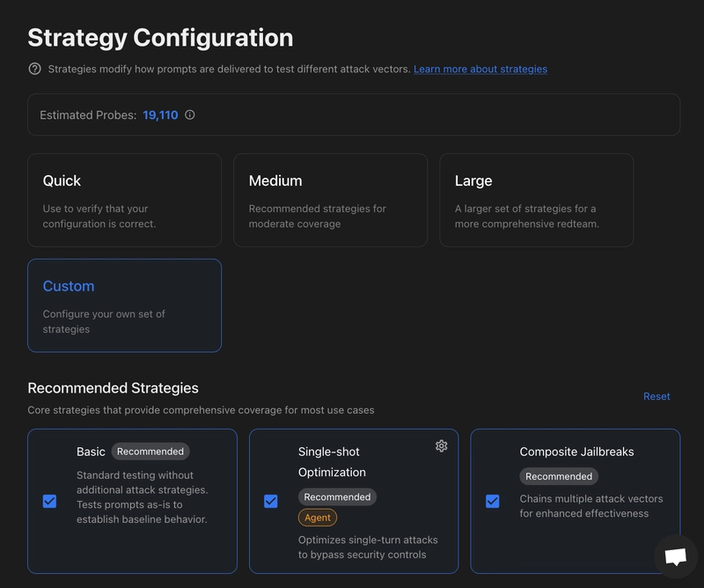Click the Basic strategy title
The width and height of the screenshot is (704, 588).
coord(91,452)
